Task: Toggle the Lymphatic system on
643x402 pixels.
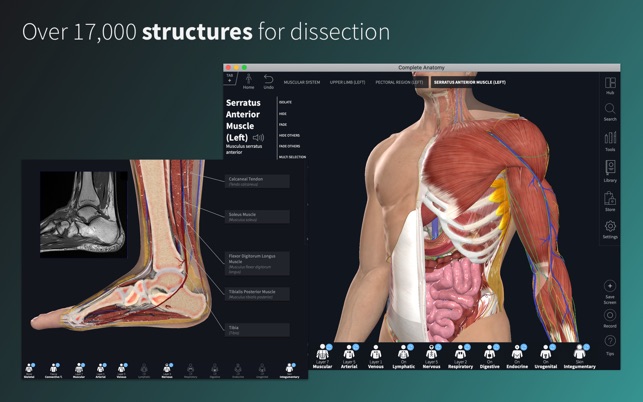Action: [x=403, y=354]
